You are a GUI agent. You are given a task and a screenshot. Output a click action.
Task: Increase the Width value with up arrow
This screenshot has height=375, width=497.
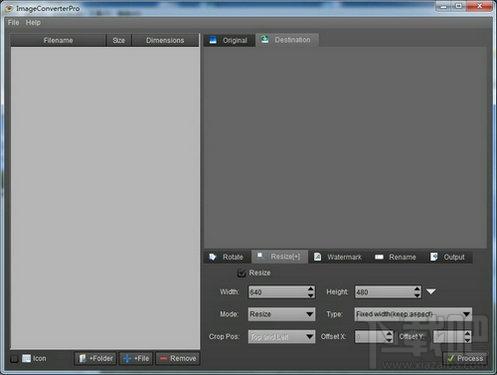(x=311, y=289)
